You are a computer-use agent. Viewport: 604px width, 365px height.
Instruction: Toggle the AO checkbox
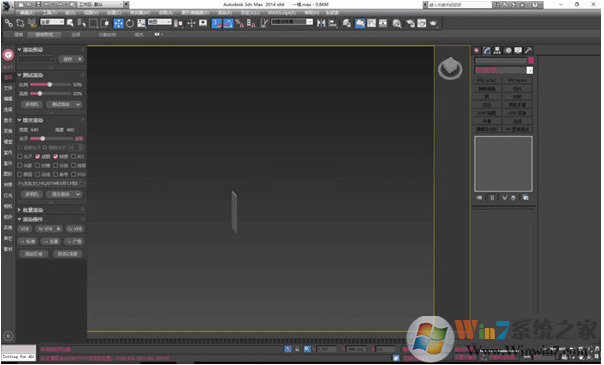[x=74, y=156]
